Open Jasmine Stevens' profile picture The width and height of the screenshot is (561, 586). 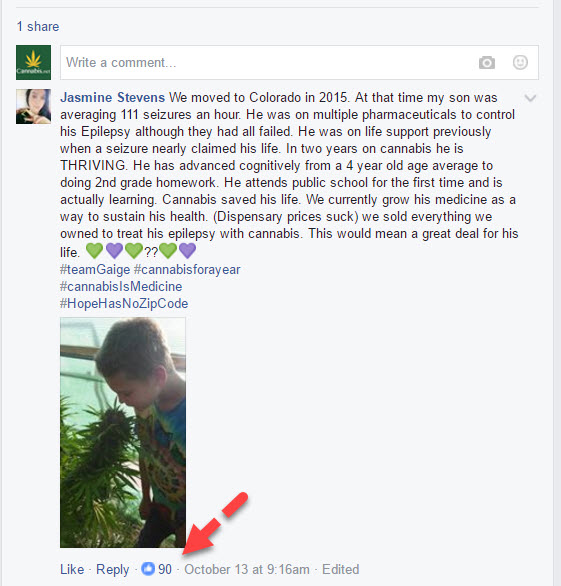tap(33, 107)
